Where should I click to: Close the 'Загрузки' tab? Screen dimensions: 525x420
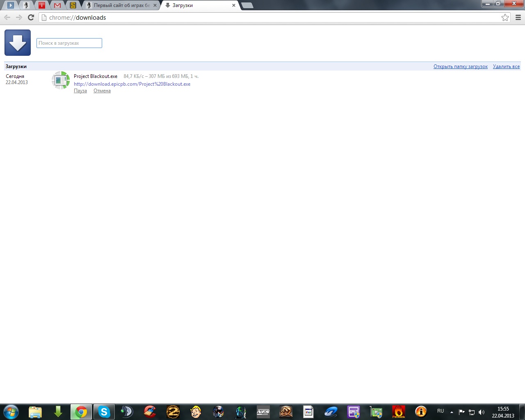tap(234, 5)
